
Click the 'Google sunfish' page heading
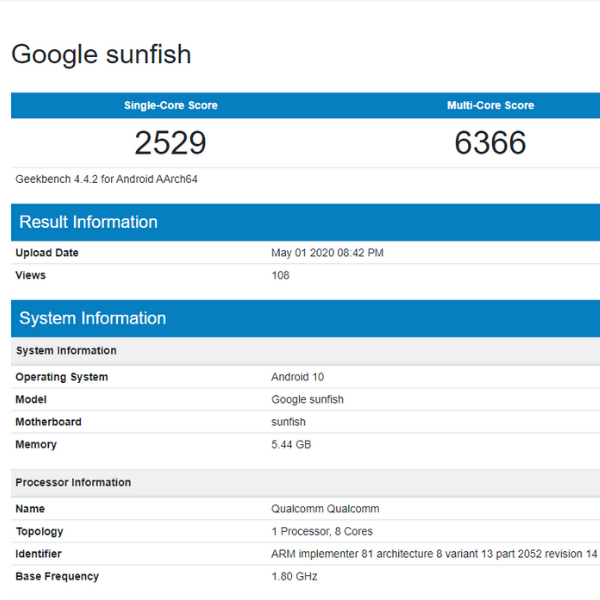101,55
